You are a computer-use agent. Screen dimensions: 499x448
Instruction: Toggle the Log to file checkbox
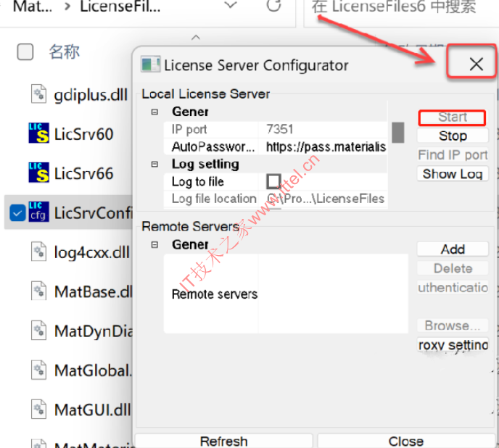point(273,181)
